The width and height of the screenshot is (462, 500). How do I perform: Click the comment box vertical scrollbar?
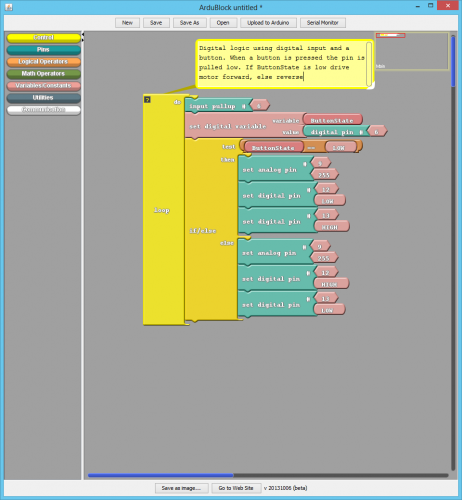click(x=369, y=64)
